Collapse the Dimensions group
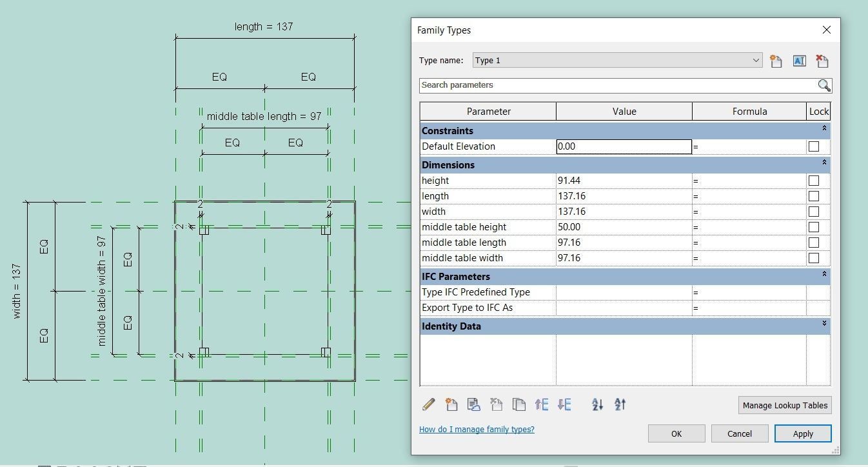The height and width of the screenshot is (467, 868). pyautogui.click(x=824, y=163)
